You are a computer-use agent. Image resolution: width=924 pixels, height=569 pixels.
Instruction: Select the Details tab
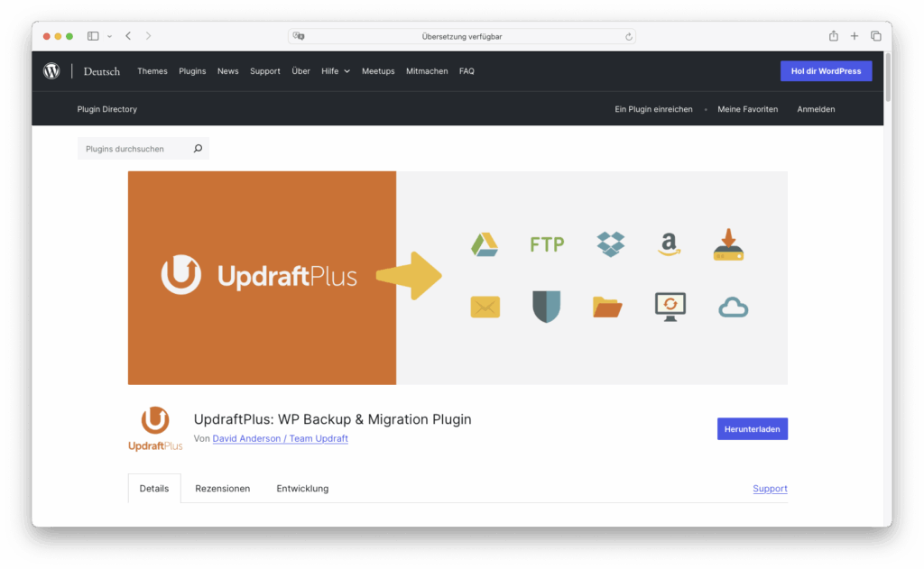[x=153, y=489]
